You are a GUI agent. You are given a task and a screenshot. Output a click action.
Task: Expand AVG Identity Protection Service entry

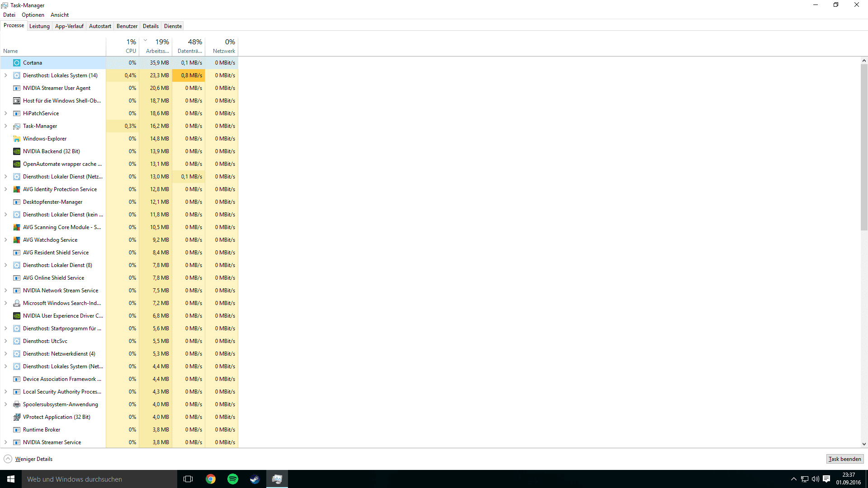[6, 189]
